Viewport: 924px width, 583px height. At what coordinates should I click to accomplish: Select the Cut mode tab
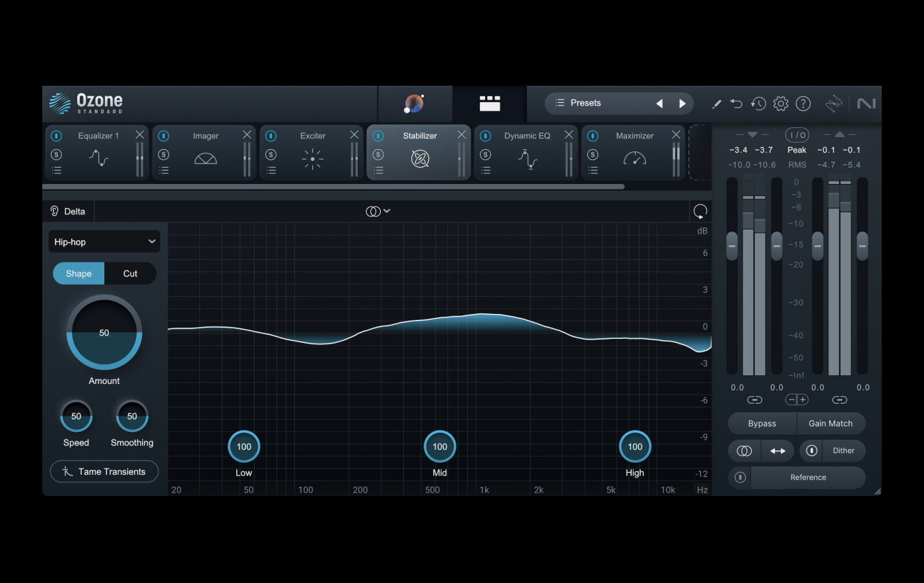coord(131,274)
